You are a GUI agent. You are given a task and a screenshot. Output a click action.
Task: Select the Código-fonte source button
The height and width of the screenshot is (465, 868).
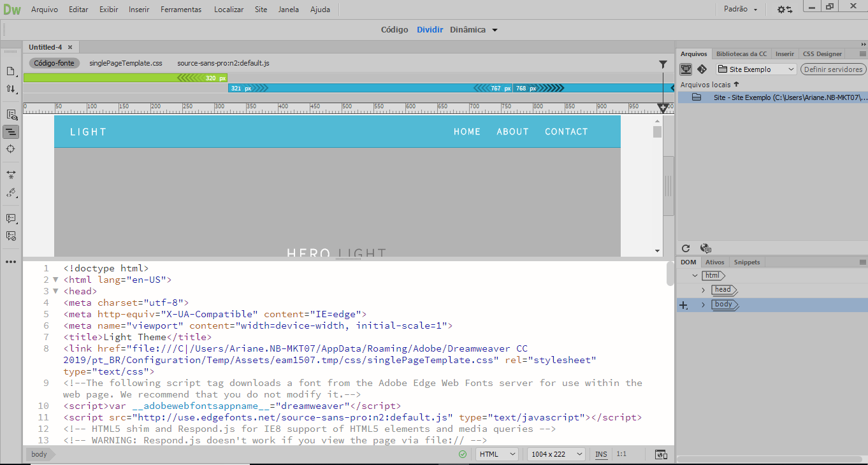[x=54, y=63]
